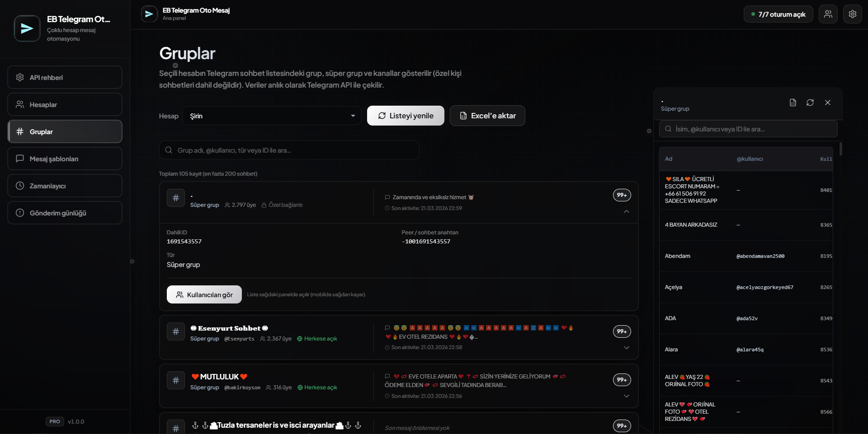This screenshot has height=434, width=868.
Task: Click the @bakirkoyson username
Action: pos(242,387)
